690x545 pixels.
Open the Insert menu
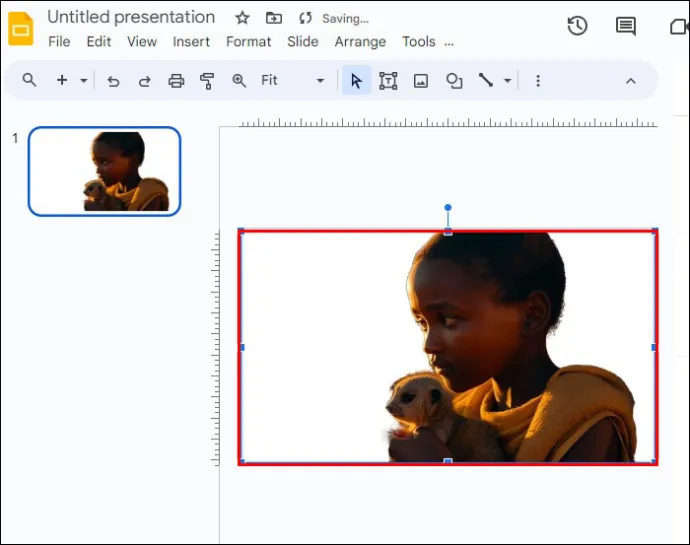pos(191,42)
